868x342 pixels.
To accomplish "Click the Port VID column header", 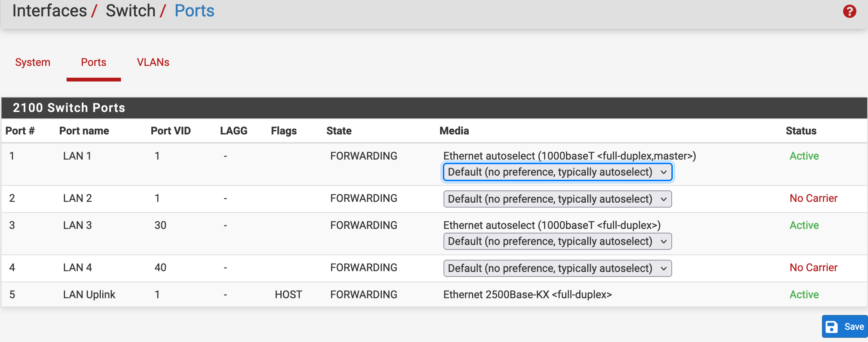I will coord(170,131).
